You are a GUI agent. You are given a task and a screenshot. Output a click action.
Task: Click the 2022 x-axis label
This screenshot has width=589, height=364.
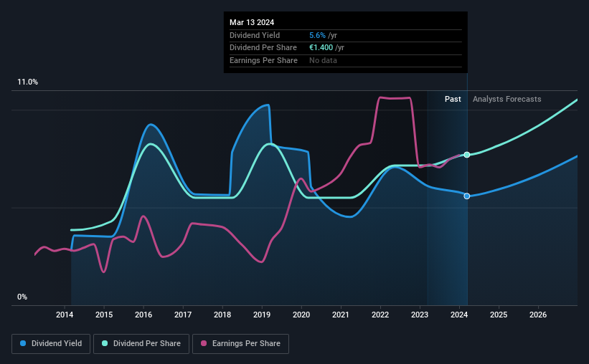click(380, 315)
